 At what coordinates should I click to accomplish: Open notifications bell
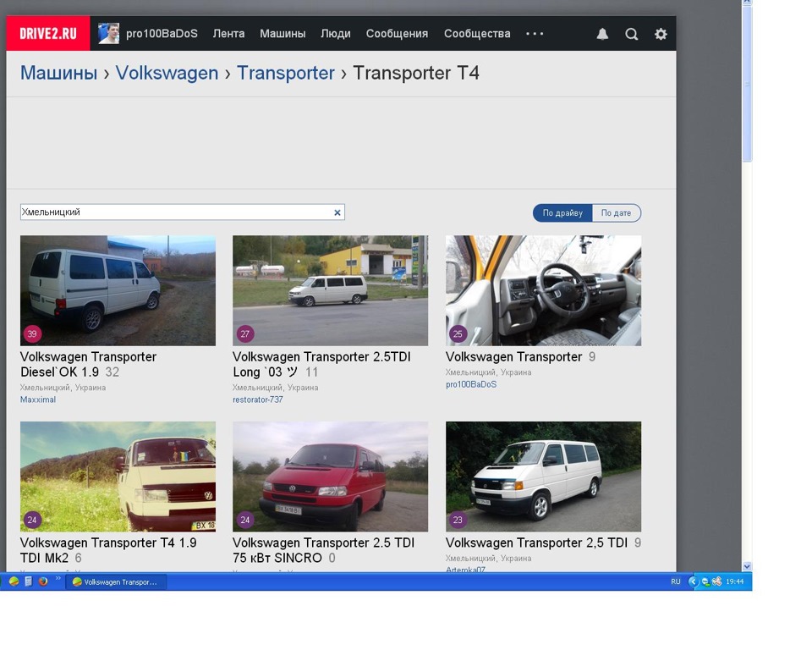click(x=602, y=34)
